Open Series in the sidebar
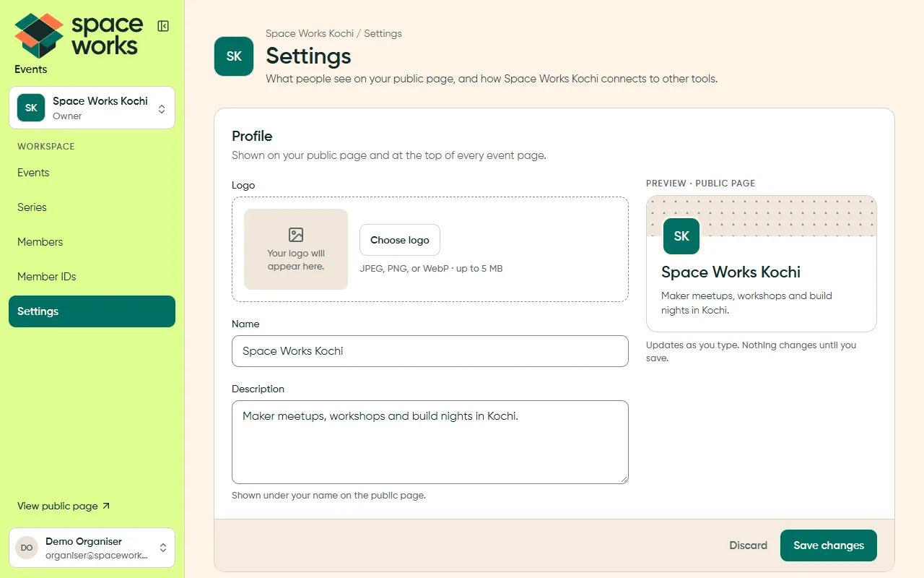The height and width of the screenshot is (578, 924). click(92, 207)
